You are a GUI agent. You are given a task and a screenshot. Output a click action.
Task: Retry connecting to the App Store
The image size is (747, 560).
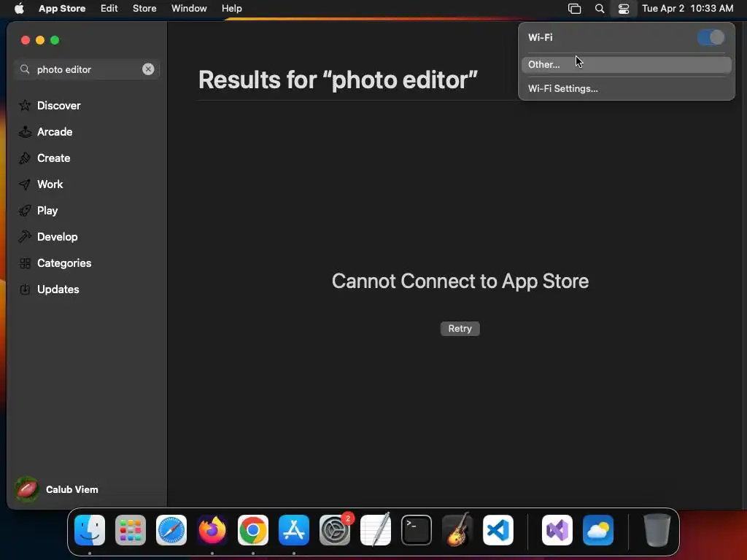460,329
